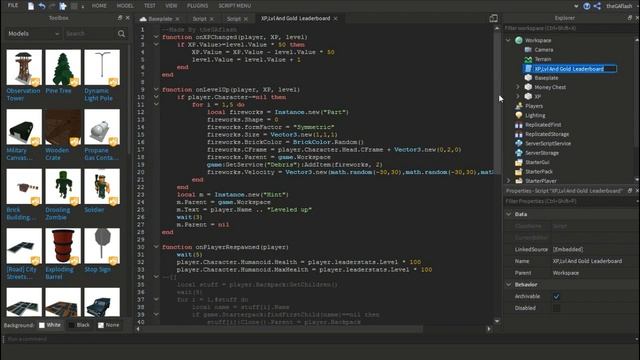The width and height of the screenshot is (640, 360).
Task: Click the Lighting bulb icon
Action: [519, 115]
